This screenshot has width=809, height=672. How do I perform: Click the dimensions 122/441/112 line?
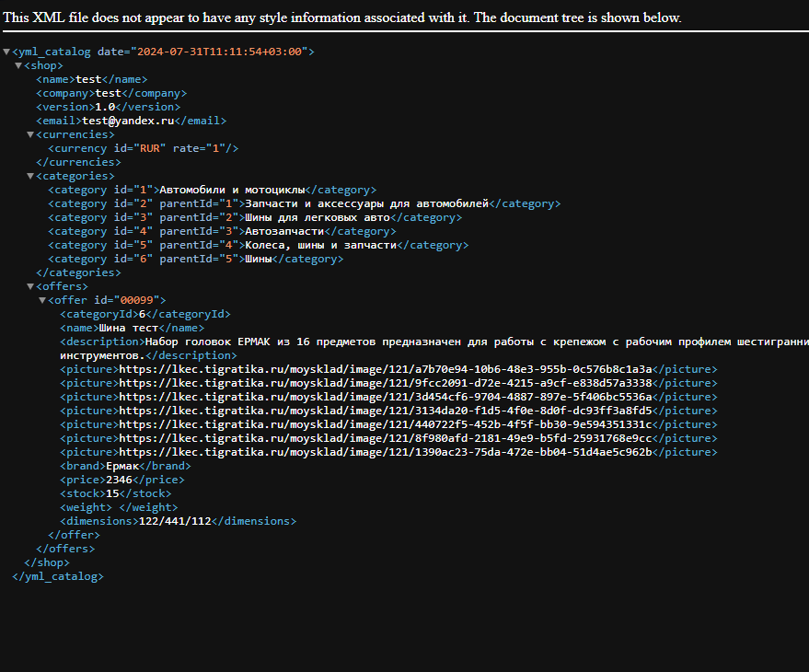pos(178,521)
